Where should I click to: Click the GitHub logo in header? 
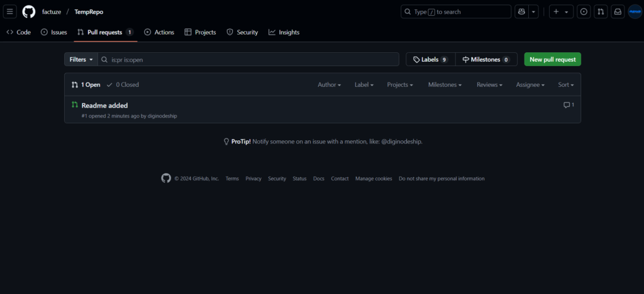(29, 12)
